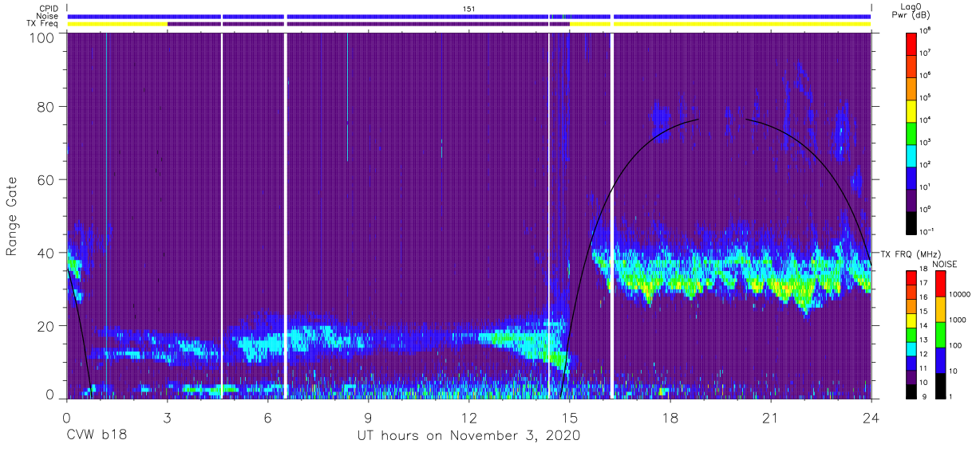Click the 80 tick on Range Gate axis

(x=46, y=106)
